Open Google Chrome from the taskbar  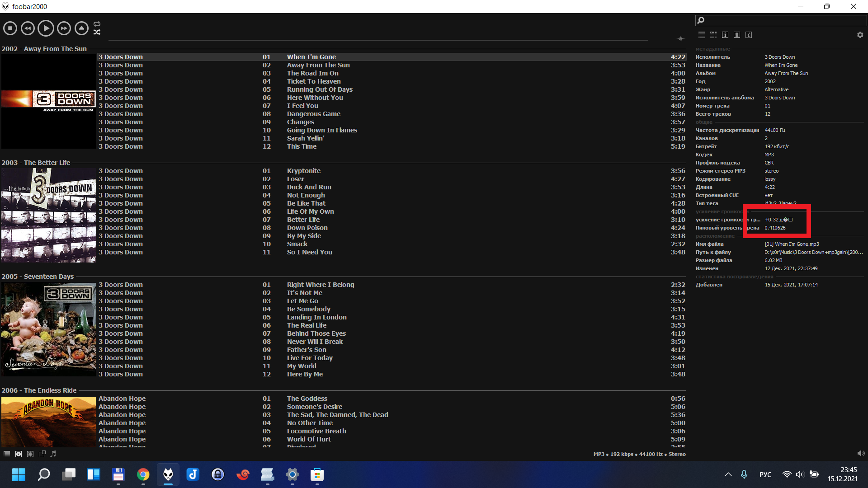[x=143, y=474]
